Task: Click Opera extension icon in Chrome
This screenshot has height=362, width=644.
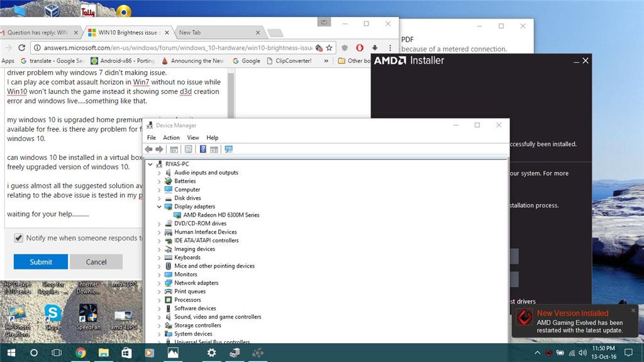Action: (360, 48)
